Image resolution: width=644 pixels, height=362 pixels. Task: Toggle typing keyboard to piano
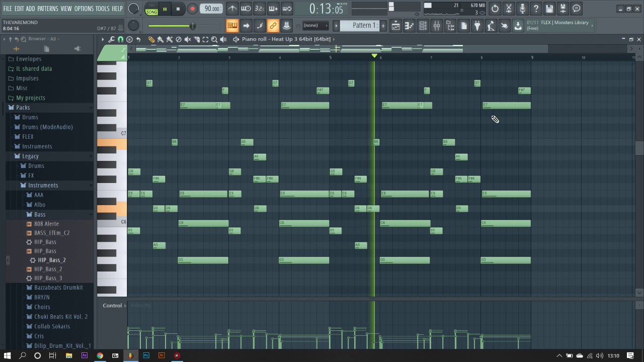(232, 26)
